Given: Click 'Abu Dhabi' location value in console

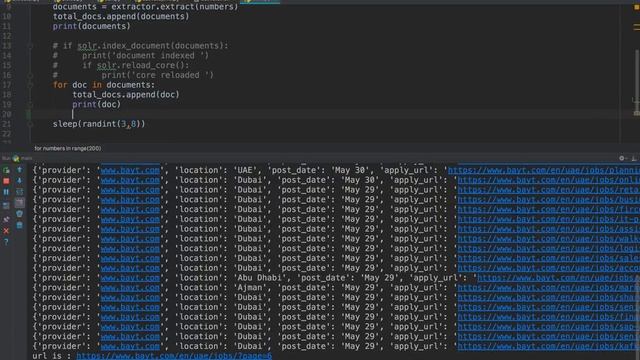Looking at the screenshot, I should (x=260, y=278).
